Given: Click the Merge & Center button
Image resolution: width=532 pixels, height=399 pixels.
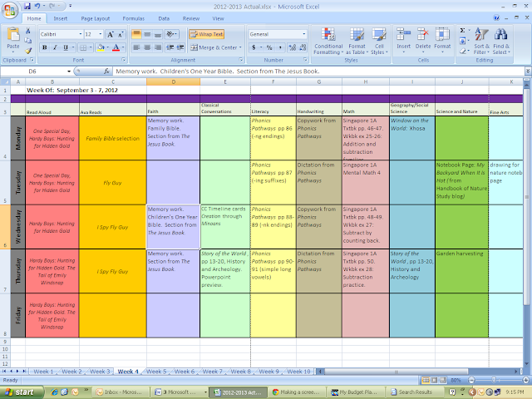Looking at the screenshot, I should click(x=216, y=48).
